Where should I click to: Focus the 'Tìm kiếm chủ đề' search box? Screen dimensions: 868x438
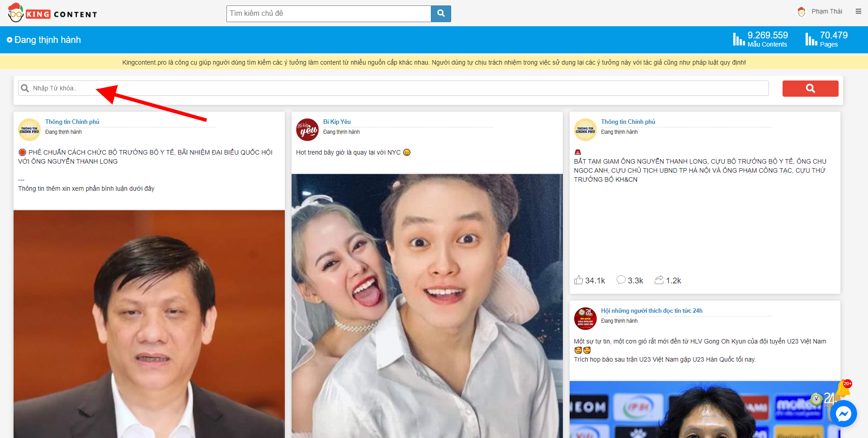click(329, 14)
